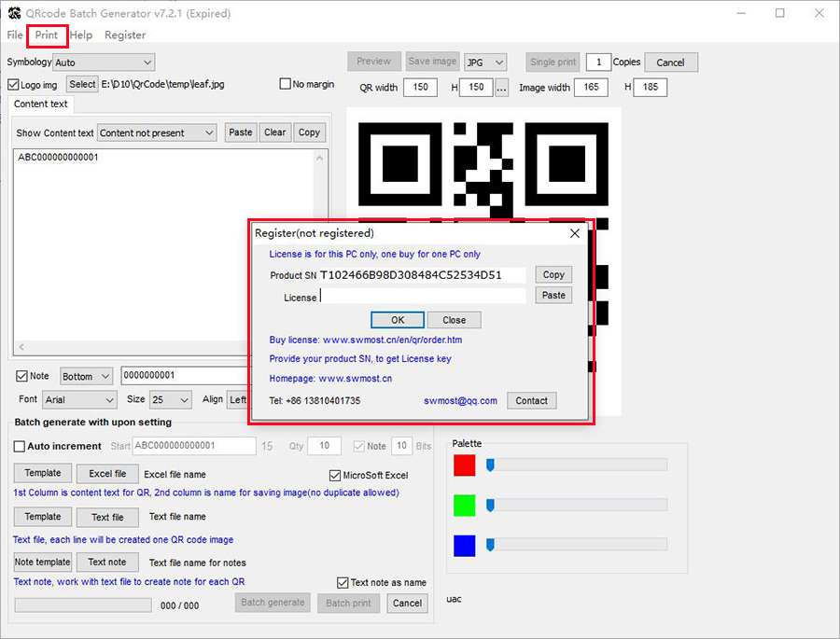Click the QRcode app icon in title bar
This screenshot has width=840, height=639.
point(14,13)
